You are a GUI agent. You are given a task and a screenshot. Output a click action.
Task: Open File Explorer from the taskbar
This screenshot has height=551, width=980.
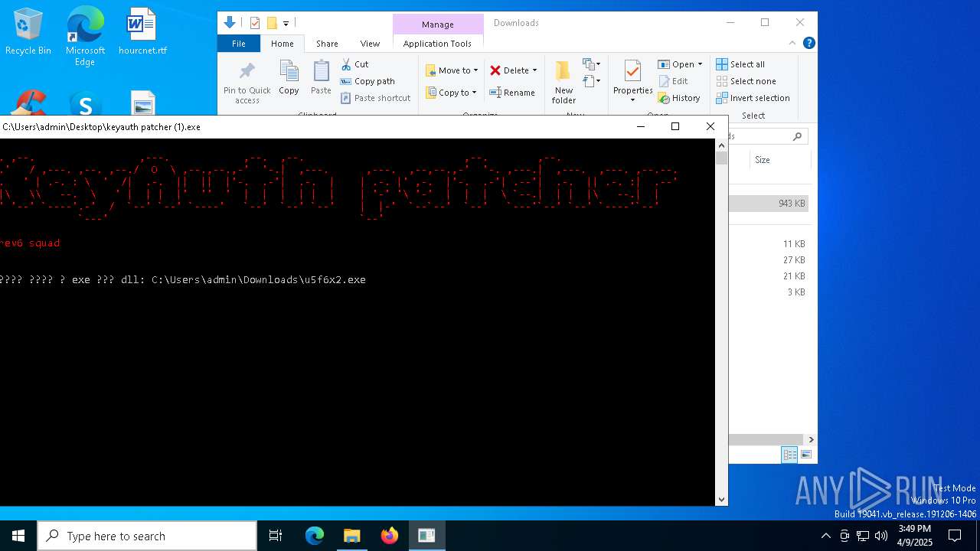coord(352,536)
